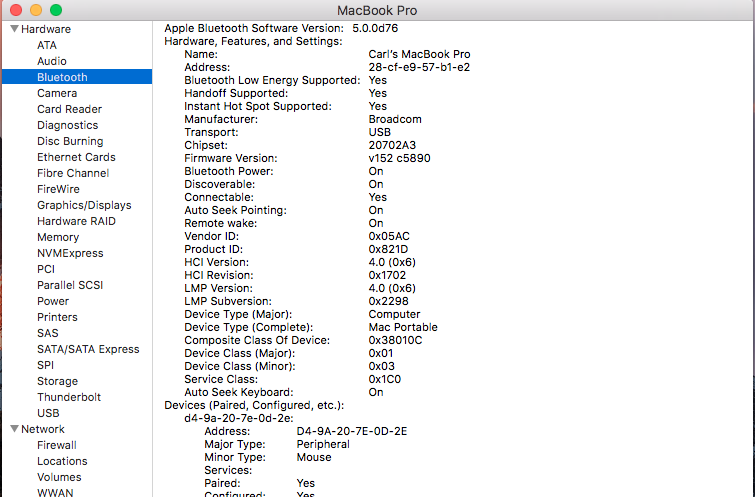Click the Hardware, Features, and Settings heading

pyautogui.click(x=253, y=41)
